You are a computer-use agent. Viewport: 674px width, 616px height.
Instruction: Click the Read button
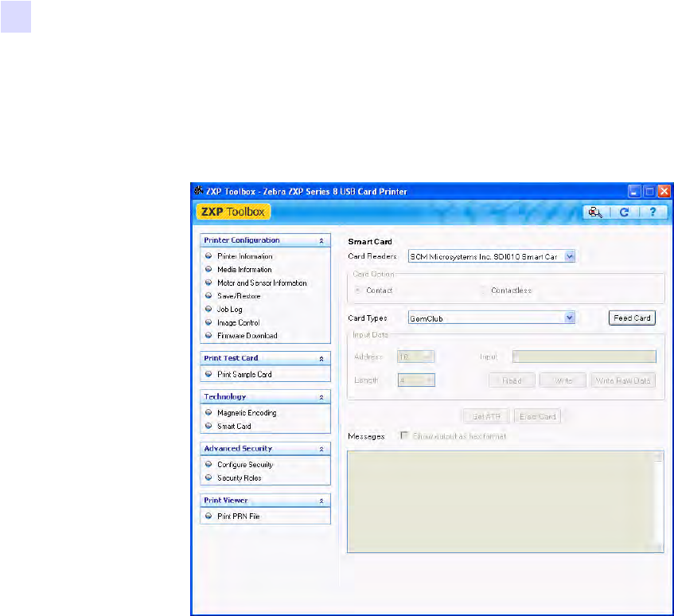coord(512,380)
